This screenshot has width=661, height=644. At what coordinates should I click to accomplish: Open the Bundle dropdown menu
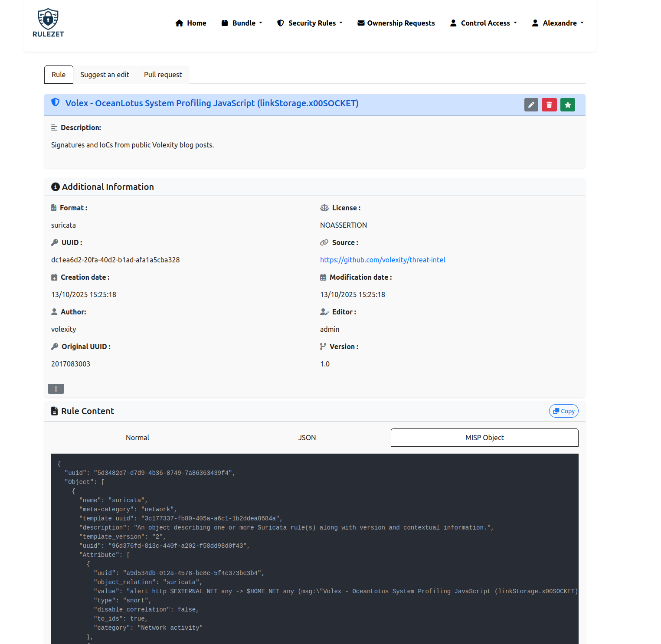click(x=242, y=23)
